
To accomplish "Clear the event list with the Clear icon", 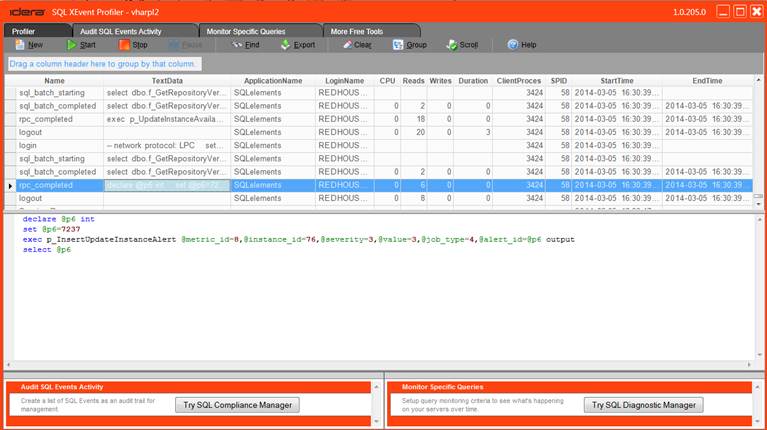I will [347, 45].
